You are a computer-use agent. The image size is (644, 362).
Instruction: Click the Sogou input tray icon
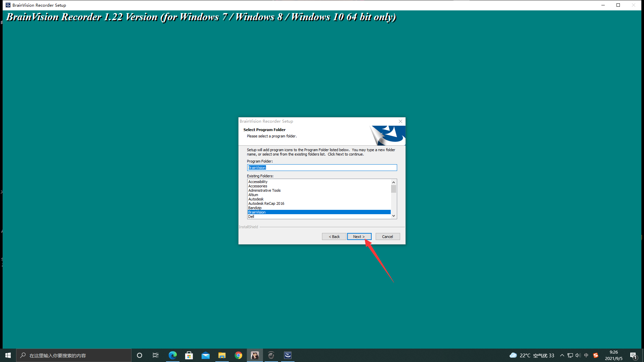(x=596, y=355)
